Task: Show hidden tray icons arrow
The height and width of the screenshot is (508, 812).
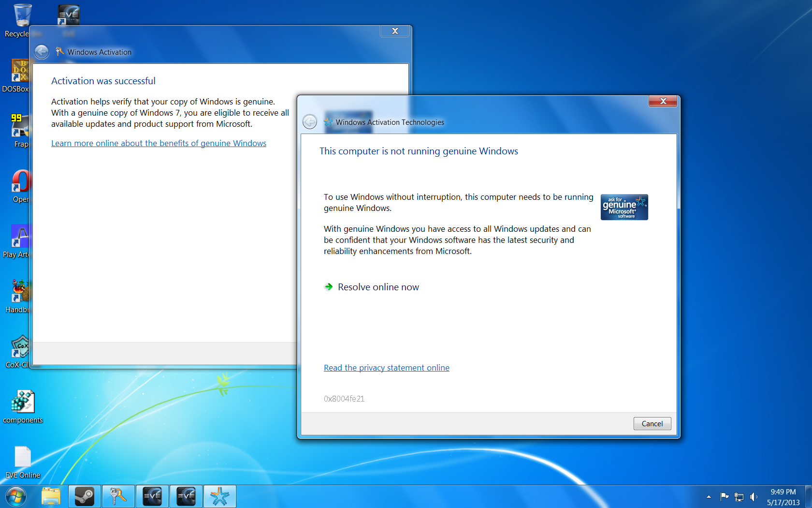Action: click(x=709, y=497)
